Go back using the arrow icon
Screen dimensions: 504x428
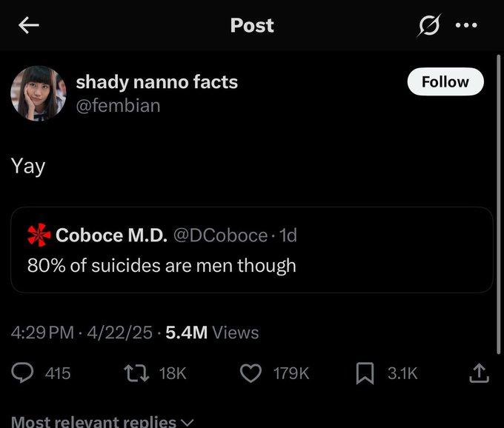click(29, 25)
